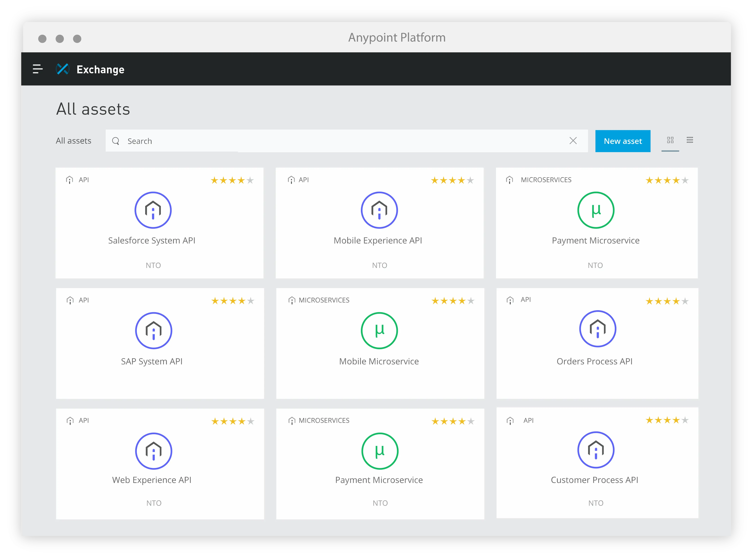Click the Exchange title text
Screen dimensions: 754x560
pyautogui.click(x=100, y=69)
